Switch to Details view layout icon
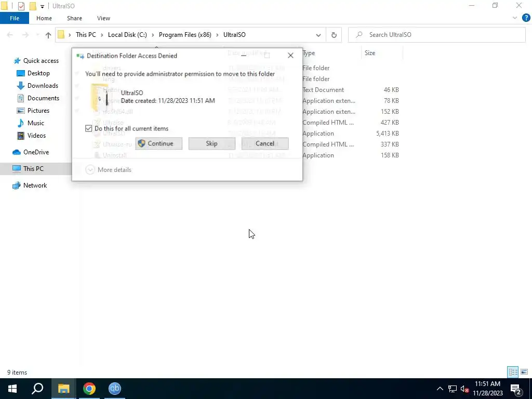532x399 pixels. point(513,372)
